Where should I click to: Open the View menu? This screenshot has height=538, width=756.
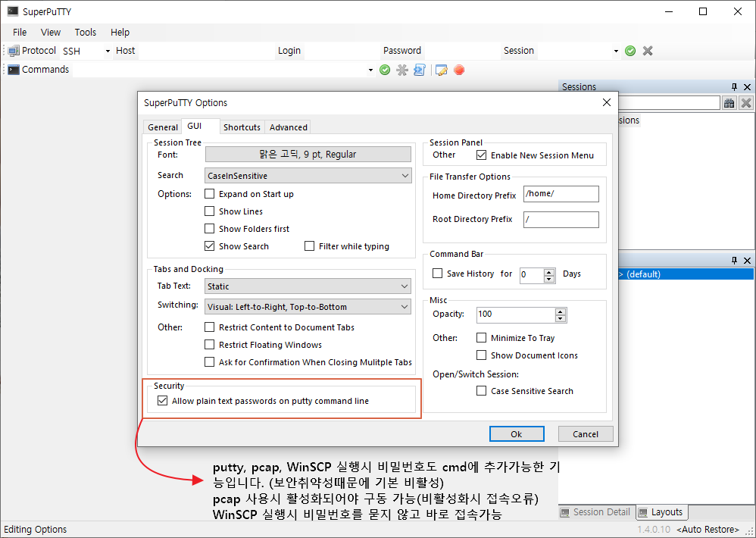point(51,33)
